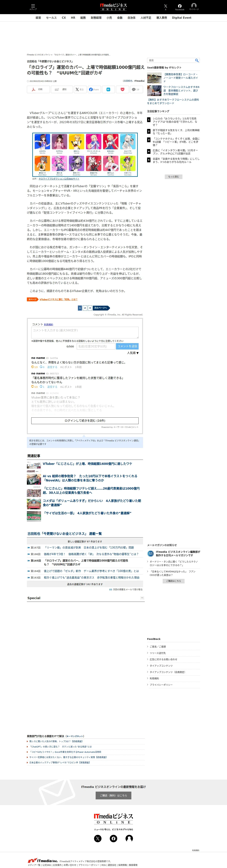This screenshot has height=868, width=227.
Task: Open the マイページ profile icon
Action: (x=194, y=6)
